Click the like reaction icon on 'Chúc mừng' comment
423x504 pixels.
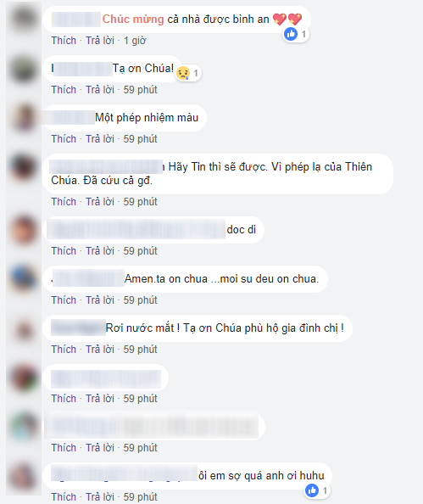pyautogui.click(x=291, y=34)
